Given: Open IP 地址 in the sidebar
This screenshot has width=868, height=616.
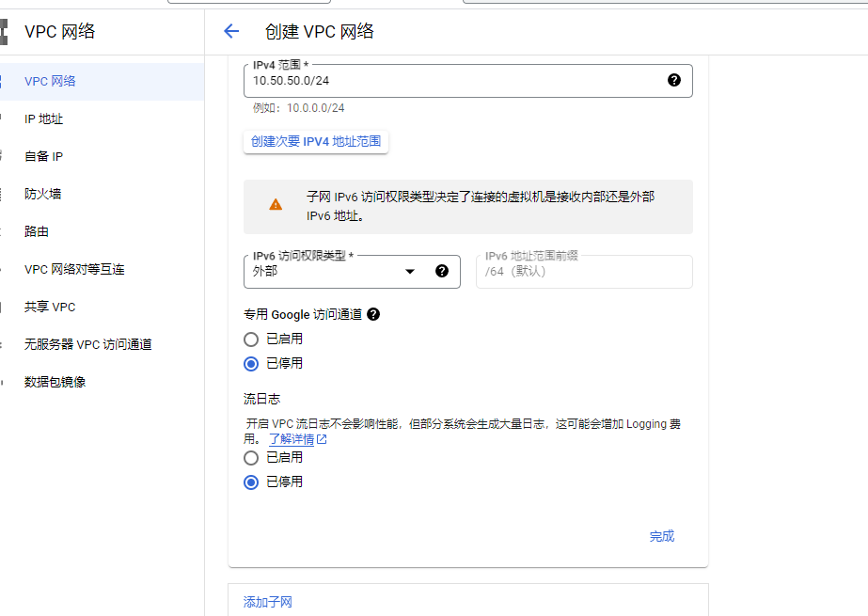Looking at the screenshot, I should coord(44,118).
